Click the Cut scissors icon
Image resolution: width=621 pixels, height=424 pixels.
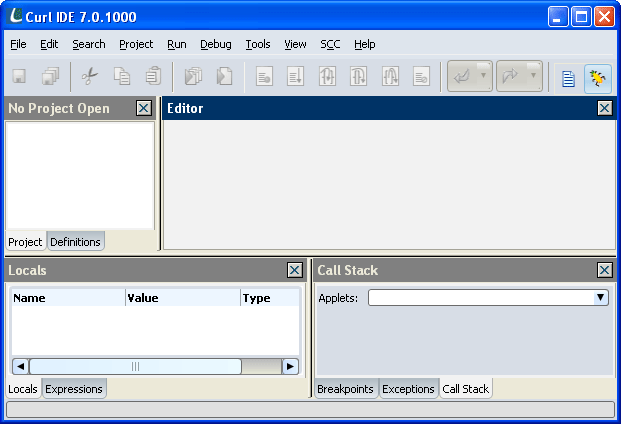(x=89, y=77)
